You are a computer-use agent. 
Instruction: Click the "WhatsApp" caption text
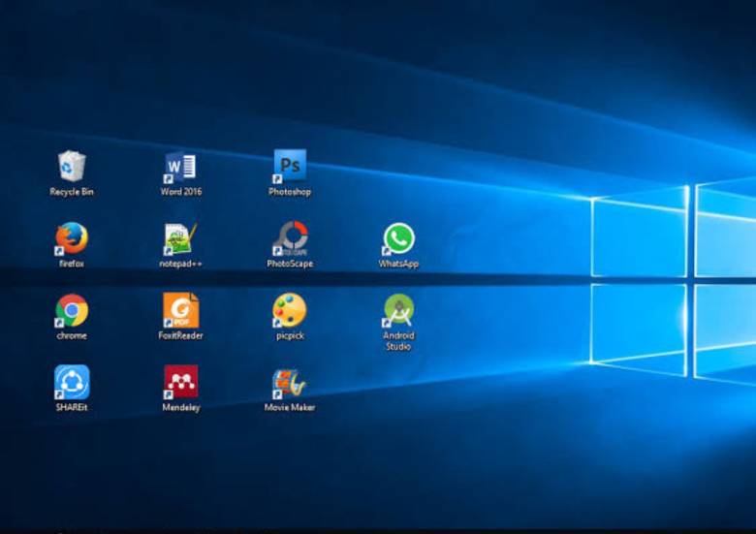(x=398, y=264)
